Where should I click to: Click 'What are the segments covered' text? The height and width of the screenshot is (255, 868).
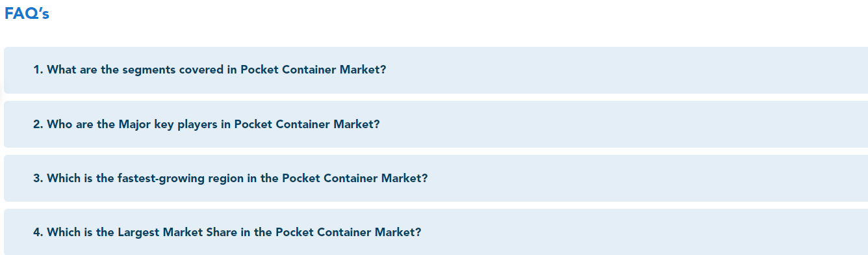[135, 70]
